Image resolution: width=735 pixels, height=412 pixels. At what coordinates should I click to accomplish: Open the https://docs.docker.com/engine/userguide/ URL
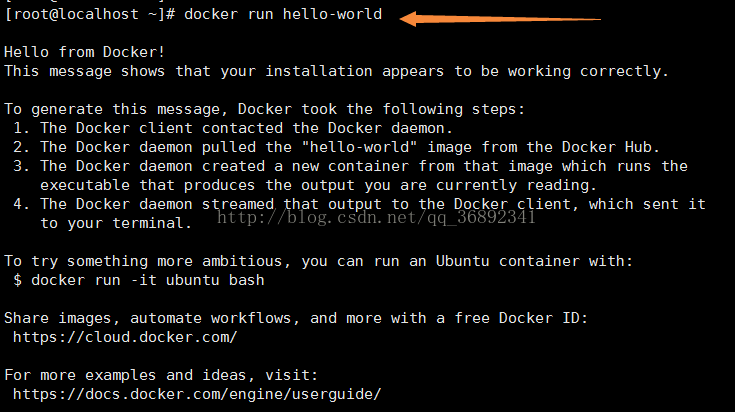pos(197,394)
